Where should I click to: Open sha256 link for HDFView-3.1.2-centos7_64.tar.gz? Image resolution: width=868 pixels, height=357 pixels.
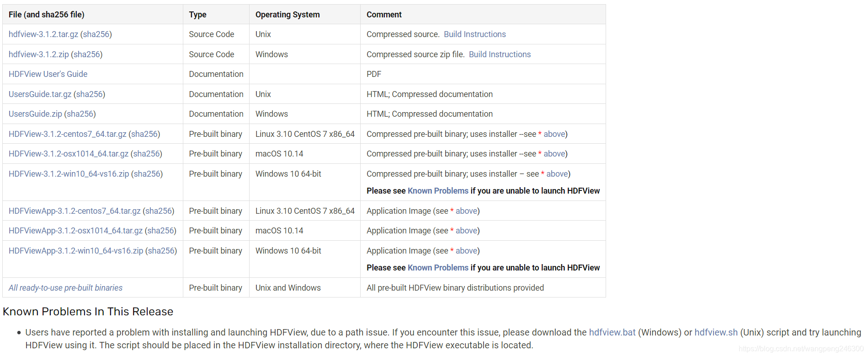[144, 134]
